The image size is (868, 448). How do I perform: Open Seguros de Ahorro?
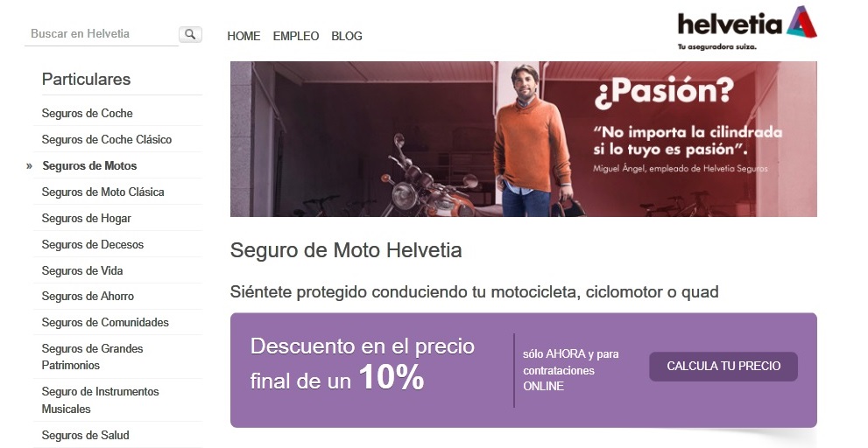(x=88, y=297)
